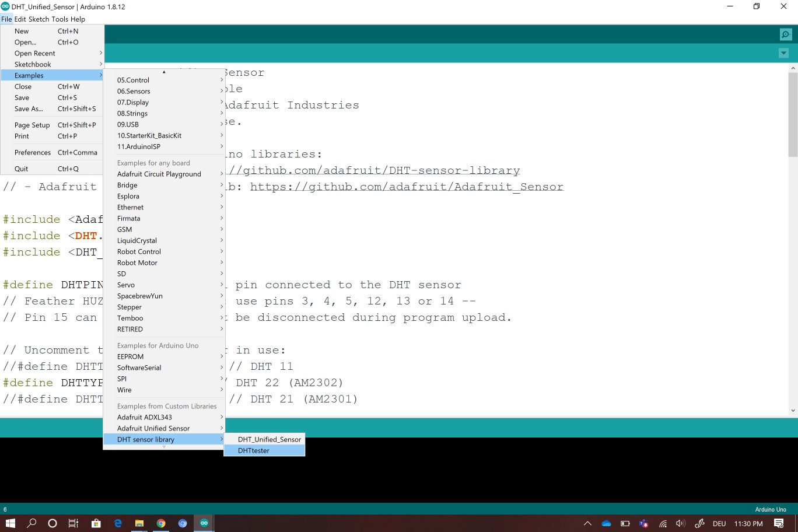Expand the Adafruit Unified Sensor examples
Image resolution: width=798 pixels, height=532 pixels.
[x=164, y=428]
